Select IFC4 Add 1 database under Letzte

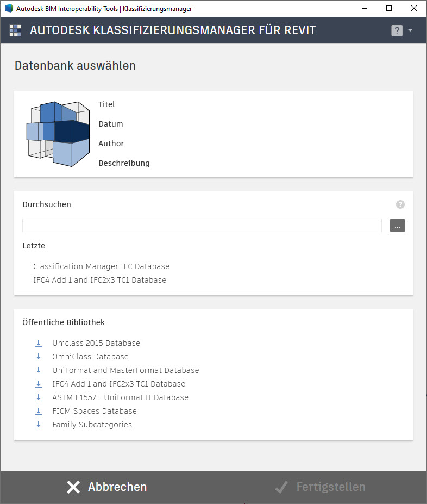tap(99, 280)
